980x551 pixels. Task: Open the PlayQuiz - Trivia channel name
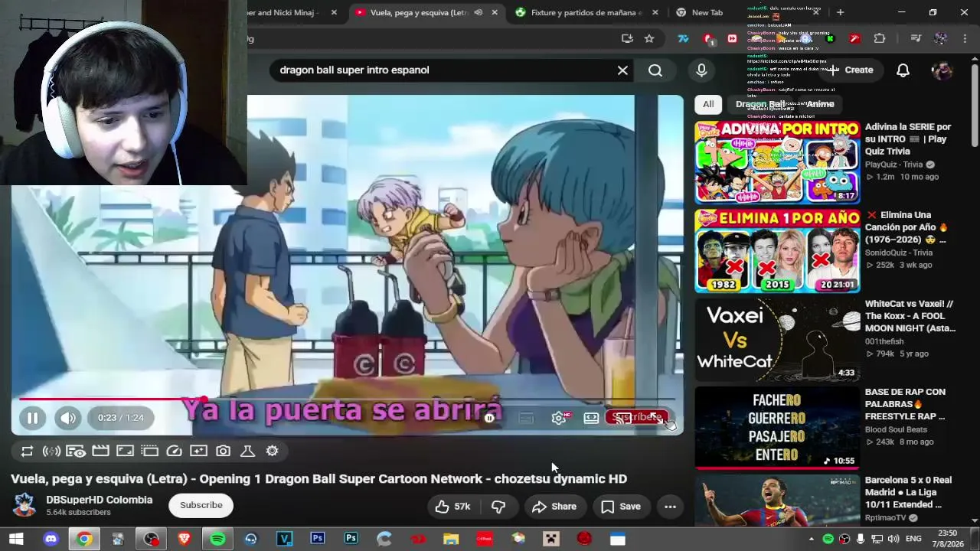coord(893,165)
